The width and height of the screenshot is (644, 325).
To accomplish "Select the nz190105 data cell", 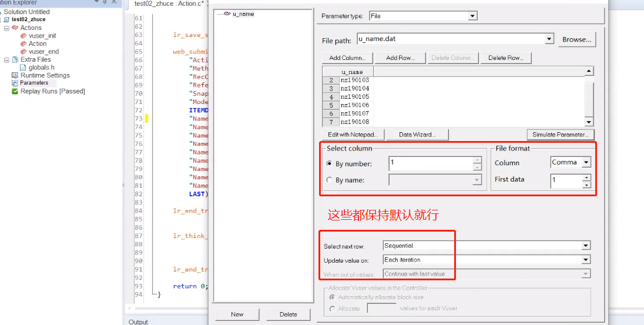I will (356, 96).
